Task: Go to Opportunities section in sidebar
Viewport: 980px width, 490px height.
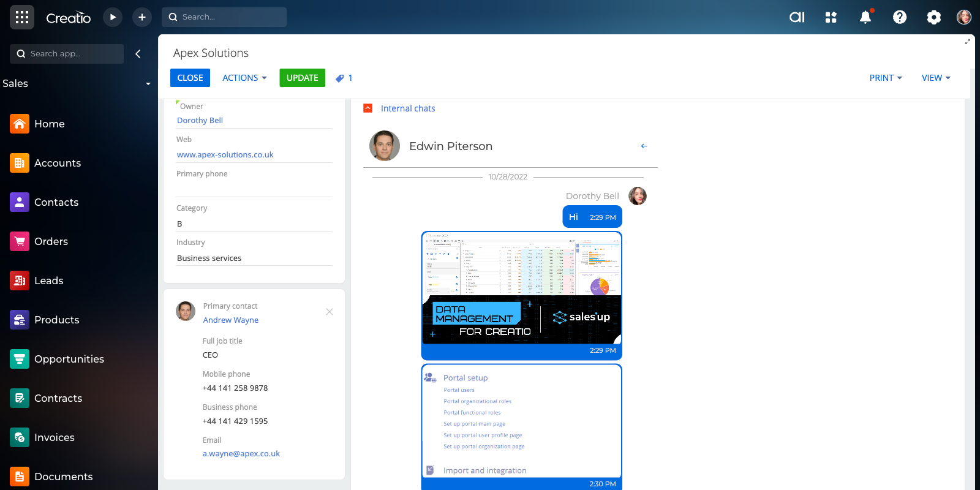Action: pyautogui.click(x=69, y=359)
